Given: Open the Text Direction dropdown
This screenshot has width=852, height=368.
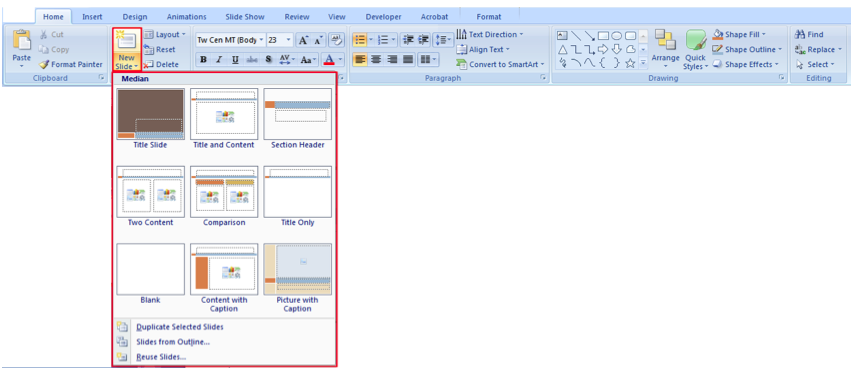Looking at the screenshot, I should tap(490, 34).
